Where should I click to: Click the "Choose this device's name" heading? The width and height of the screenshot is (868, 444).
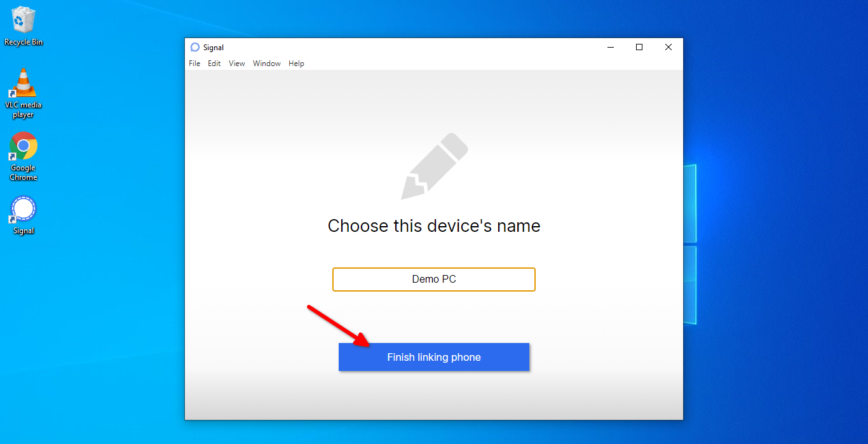[x=434, y=225]
